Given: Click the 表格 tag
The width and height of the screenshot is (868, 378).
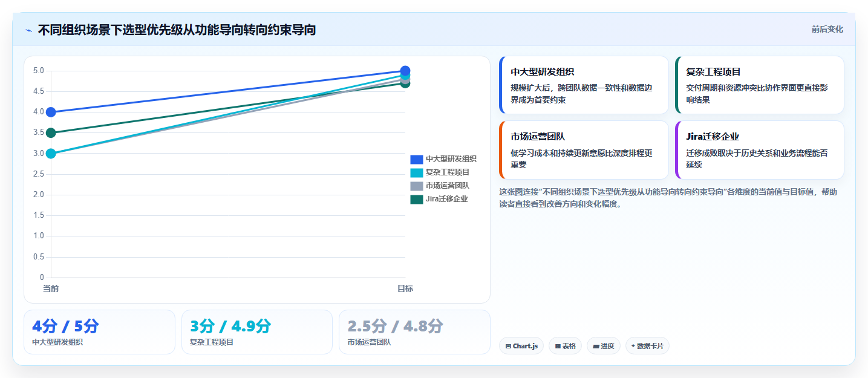Looking at the screenshot, I should point(566,346).
